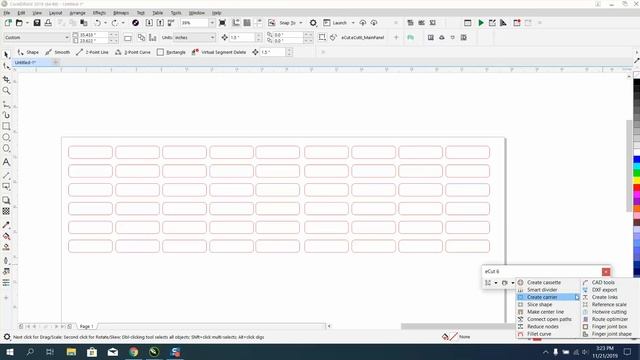
Task: Expand the Snap To dropdown
Action: pyautogui.click(x=301, y=23)
